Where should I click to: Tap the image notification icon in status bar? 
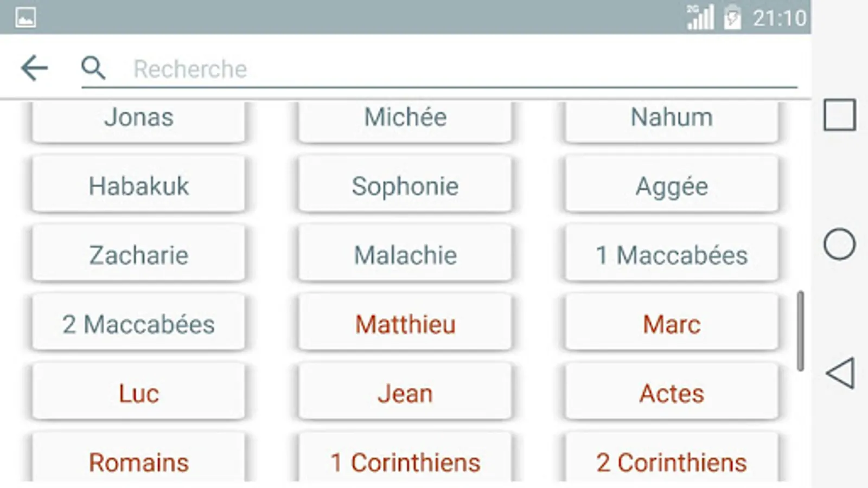click(x=25, y=18)
